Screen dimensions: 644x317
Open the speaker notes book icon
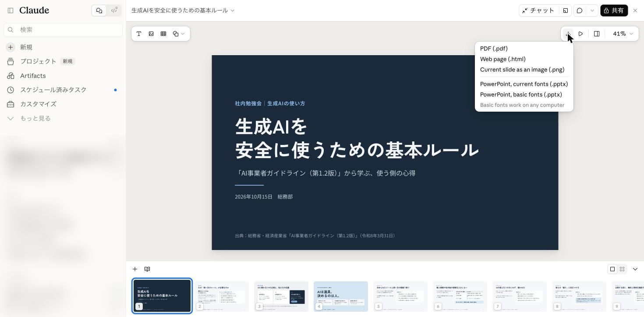point(147,269)
